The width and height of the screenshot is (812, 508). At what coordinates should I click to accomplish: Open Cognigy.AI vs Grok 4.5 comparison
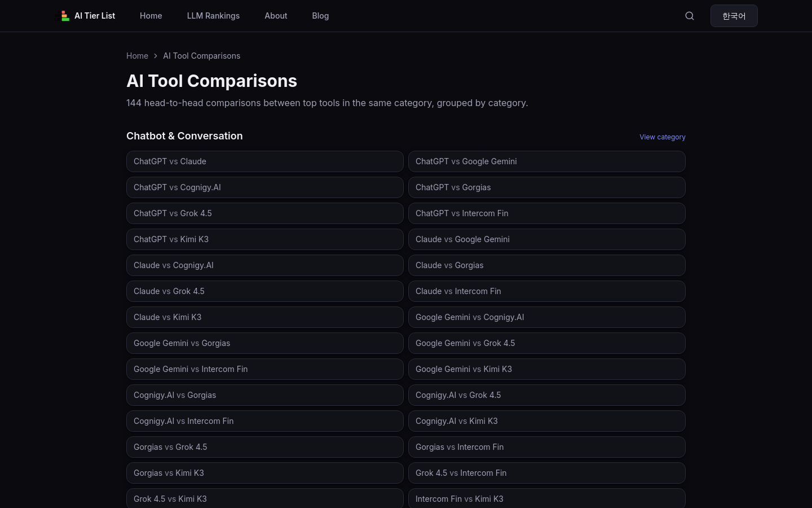pos(547,395)
